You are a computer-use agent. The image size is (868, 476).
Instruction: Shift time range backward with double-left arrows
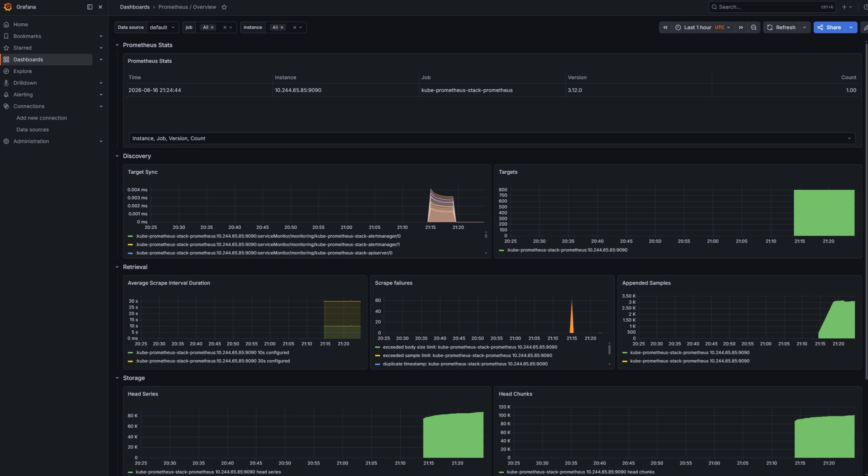tap(665, 27)
